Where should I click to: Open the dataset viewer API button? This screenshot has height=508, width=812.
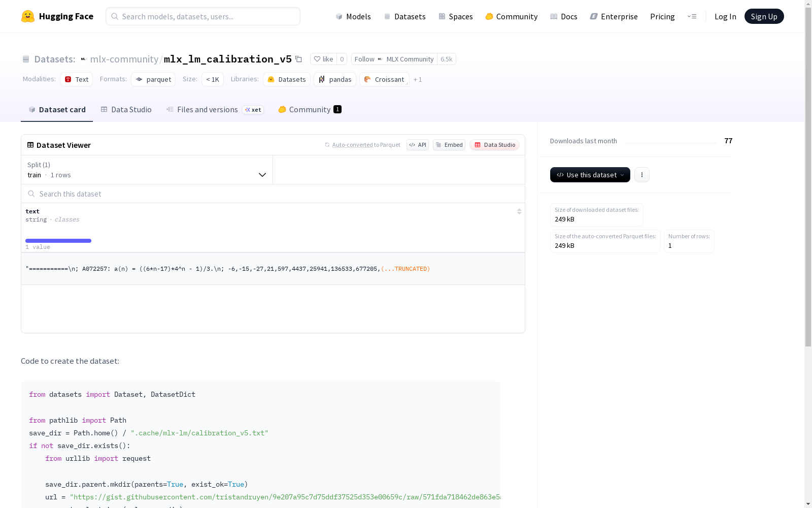tap(418, 145)
